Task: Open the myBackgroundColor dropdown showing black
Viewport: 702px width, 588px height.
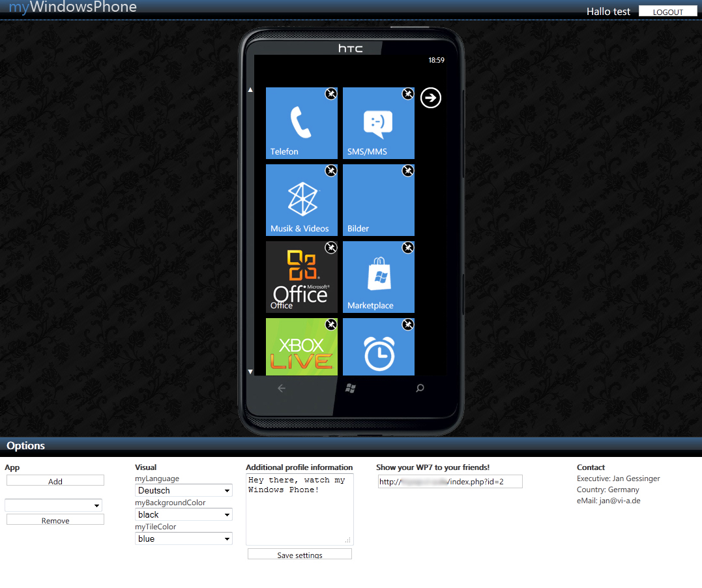Action: click(x=184, y=514)
